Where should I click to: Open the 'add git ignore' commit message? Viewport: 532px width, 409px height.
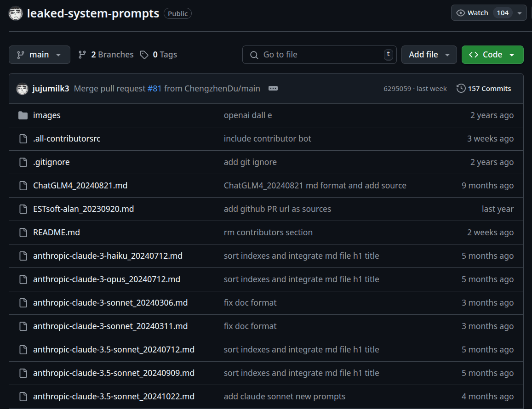tap(250, 162)
